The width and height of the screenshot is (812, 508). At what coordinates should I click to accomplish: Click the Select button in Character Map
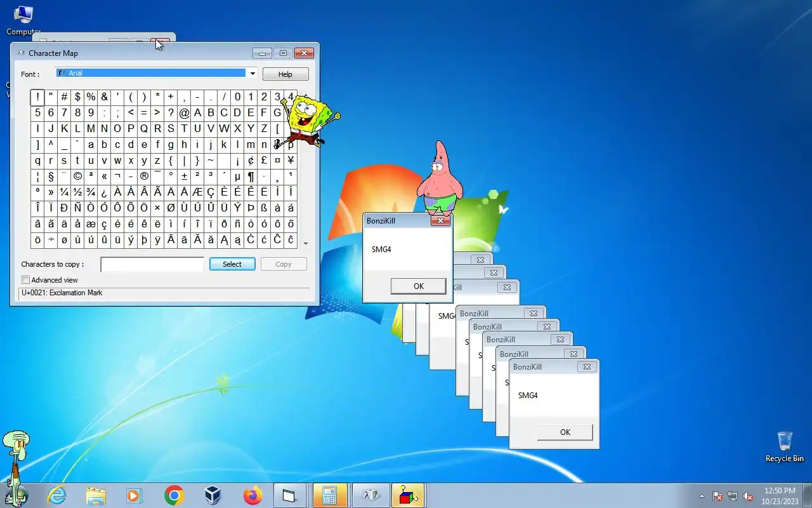coord(232,264)
